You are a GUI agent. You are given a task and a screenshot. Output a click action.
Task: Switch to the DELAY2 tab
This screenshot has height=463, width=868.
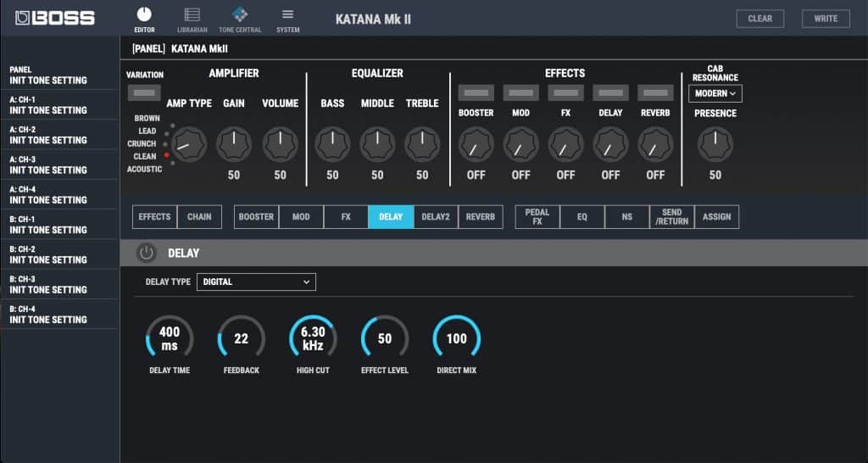point(436,217)
